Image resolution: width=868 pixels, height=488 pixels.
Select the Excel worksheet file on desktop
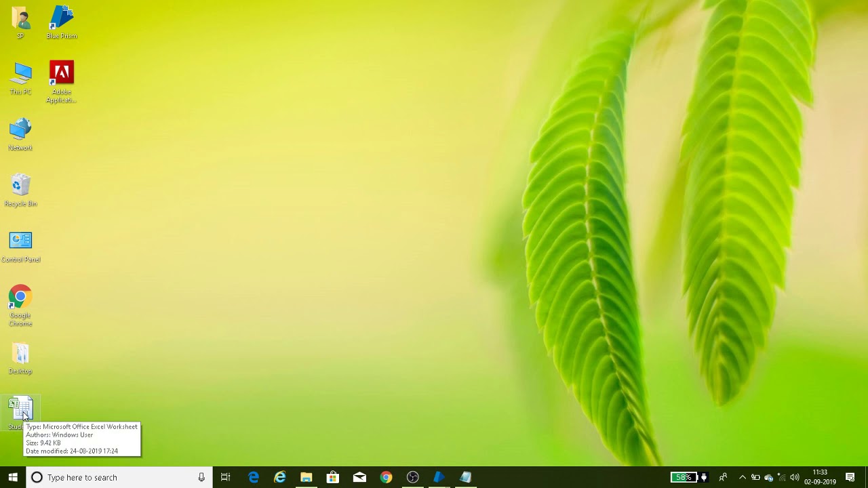pyautogui.click(x=20, y=412)
